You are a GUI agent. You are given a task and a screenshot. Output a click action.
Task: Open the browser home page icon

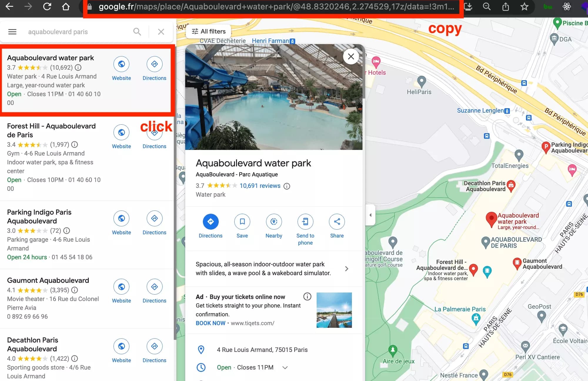click(66, 6)
